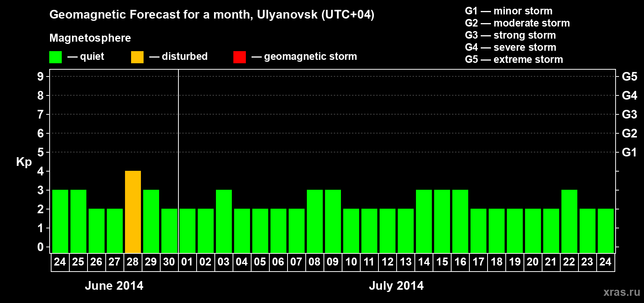644x303 pixels.
Task: Select the green bar for July 03
Action: [224, 221]
